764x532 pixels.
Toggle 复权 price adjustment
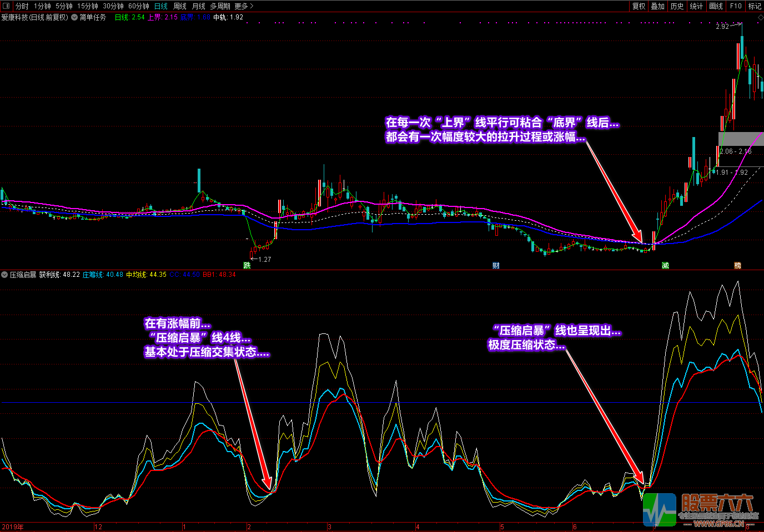coord(639,6)
